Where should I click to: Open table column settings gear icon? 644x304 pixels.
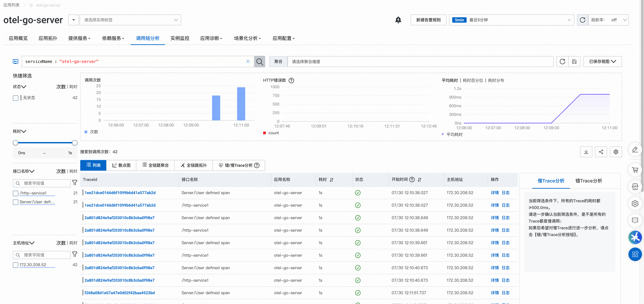coord(616,152)
